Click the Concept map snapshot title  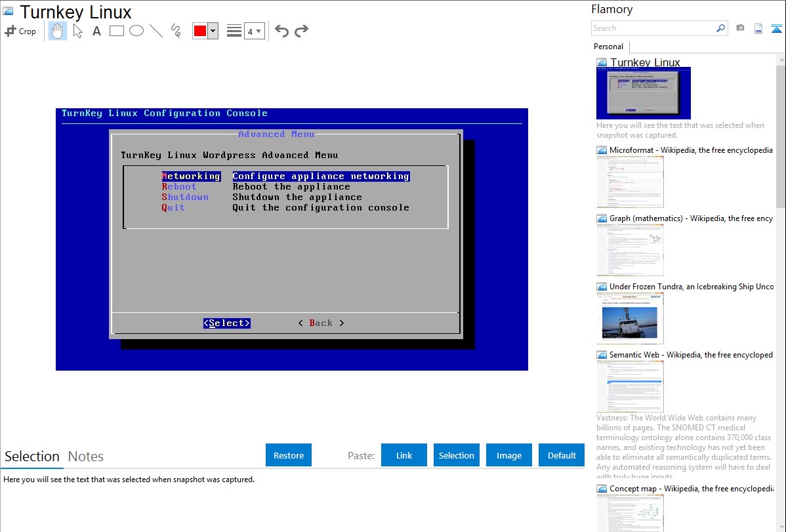[692, 488]
